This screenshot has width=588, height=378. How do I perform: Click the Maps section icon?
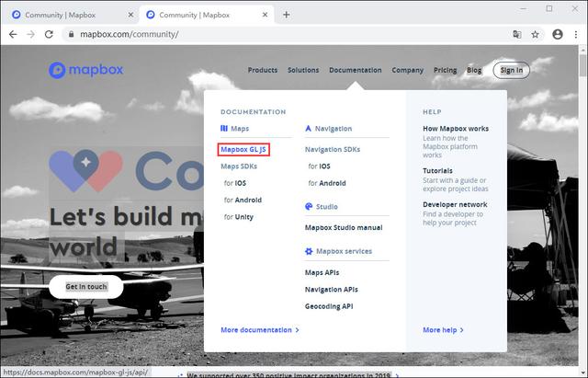point(224,129)
